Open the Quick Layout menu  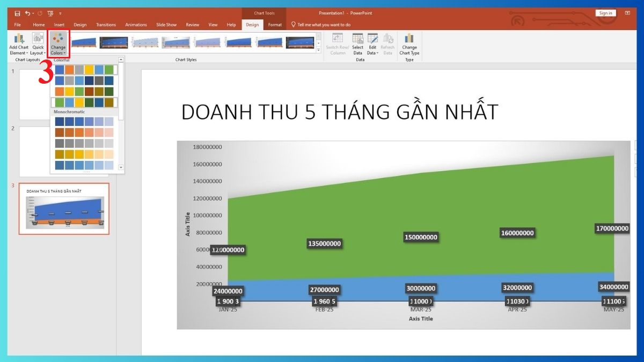pos(37,43)
